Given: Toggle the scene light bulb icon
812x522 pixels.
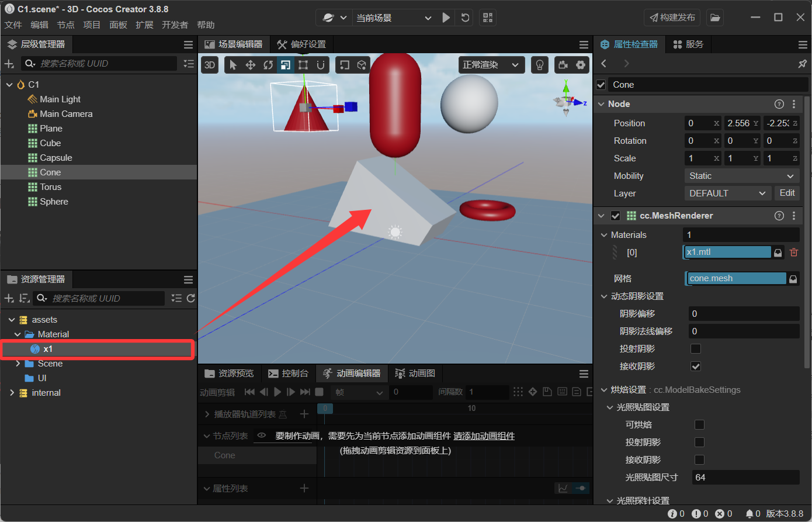Looking at the screenshot, I should click(540, 65).
